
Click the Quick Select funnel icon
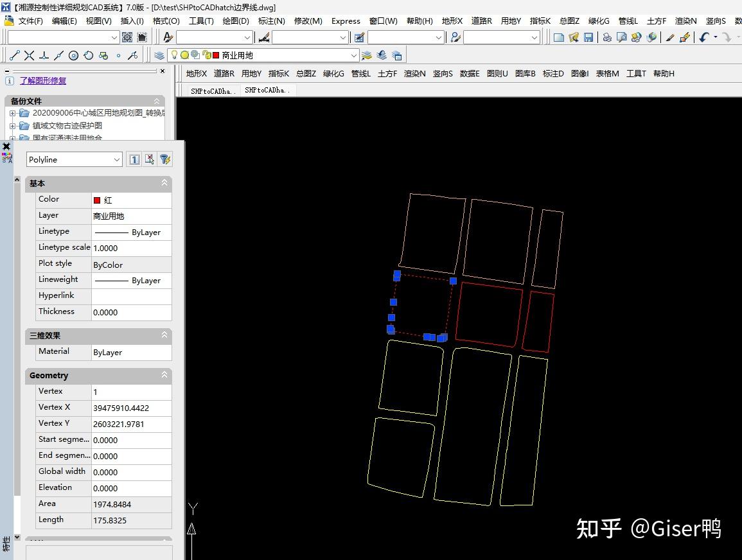165,159
